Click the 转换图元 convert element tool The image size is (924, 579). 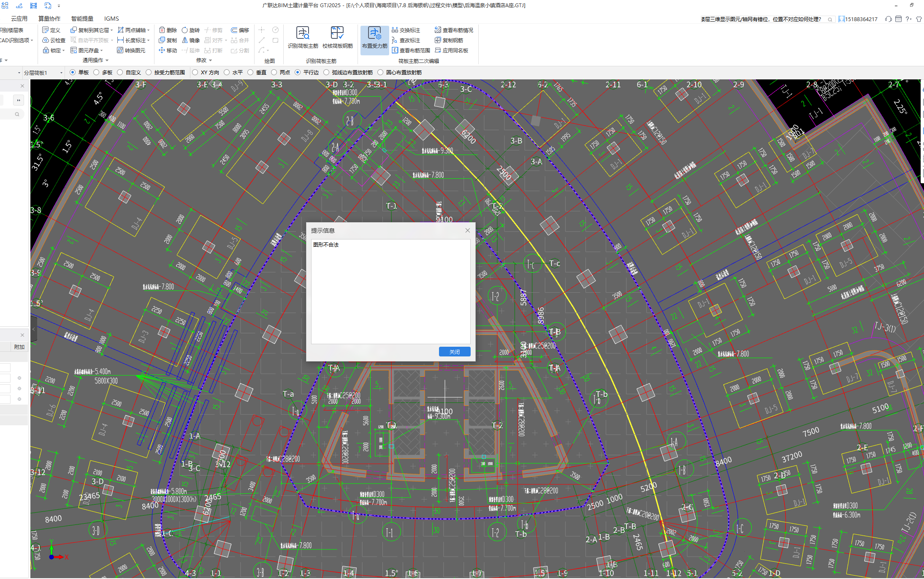[131, 50]
